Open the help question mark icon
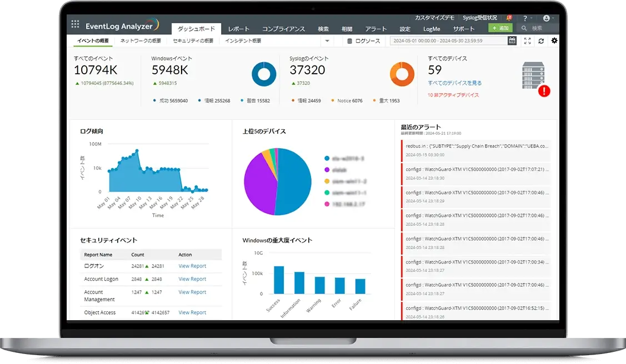 pos(525,18)
